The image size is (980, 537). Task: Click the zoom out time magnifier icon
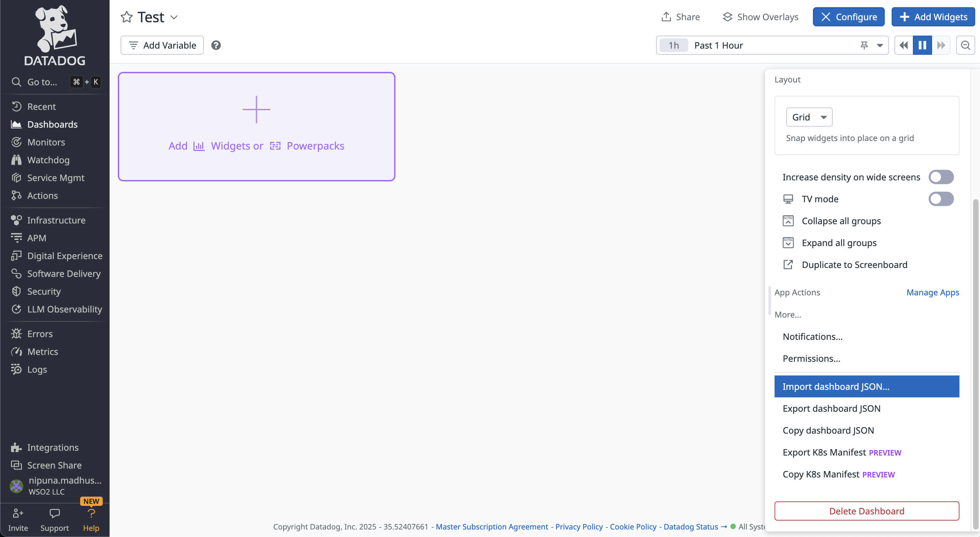(x=965, y=45)
